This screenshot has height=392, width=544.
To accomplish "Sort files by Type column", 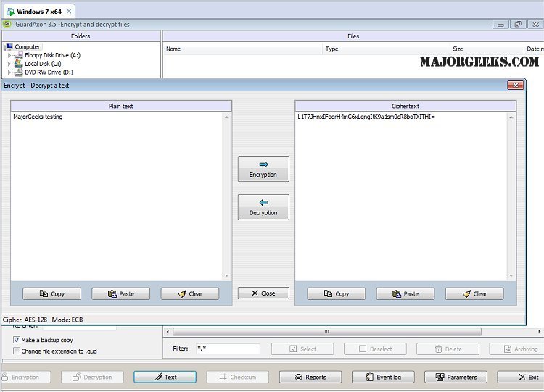I will (x=386, y=49).
